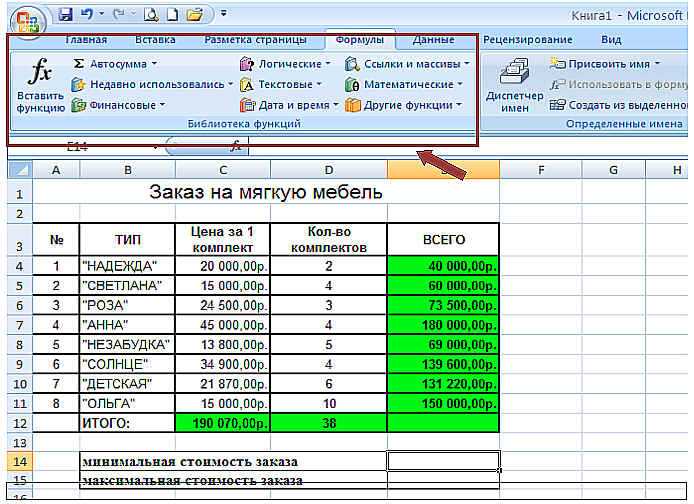Viewport: 694px width, 504px height.
Task: Open the Вид tab
Action: click(611, 40)
